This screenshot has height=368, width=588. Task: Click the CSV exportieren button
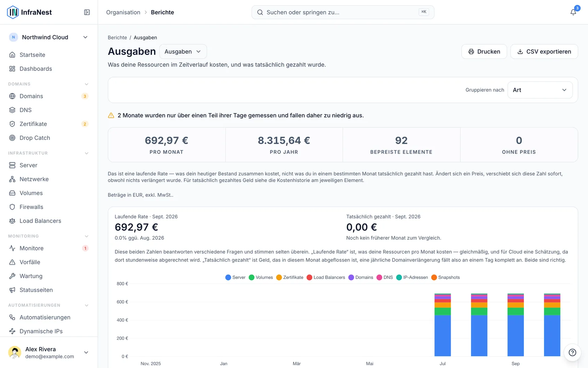(544, 52)
